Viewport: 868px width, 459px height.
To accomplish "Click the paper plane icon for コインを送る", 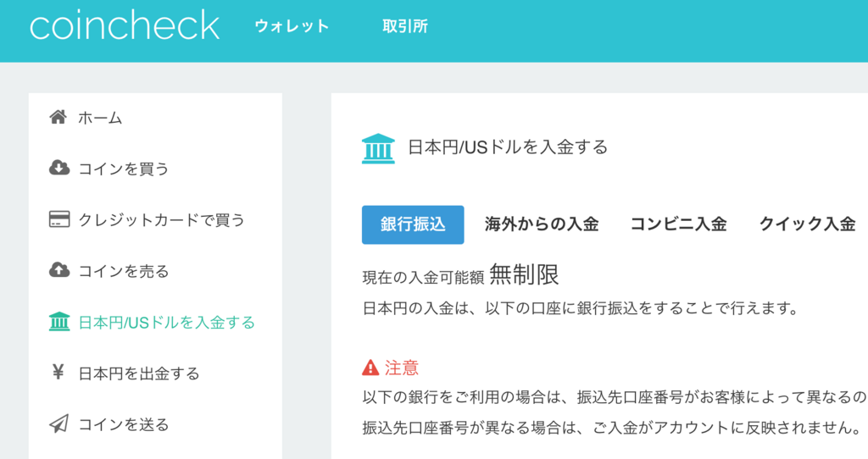I will coord(58,423).
